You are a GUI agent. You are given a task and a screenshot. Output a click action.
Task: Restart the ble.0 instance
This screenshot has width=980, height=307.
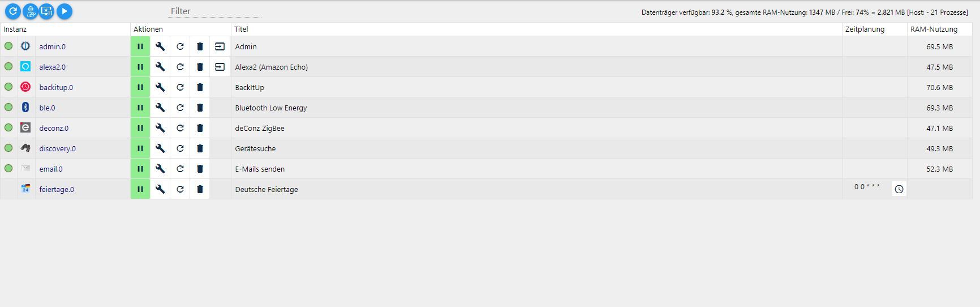click(180, 108)
